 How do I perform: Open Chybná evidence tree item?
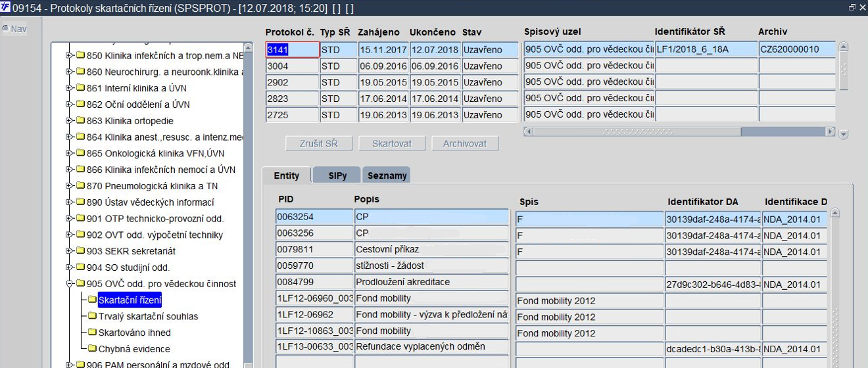(x=134, y=349)
